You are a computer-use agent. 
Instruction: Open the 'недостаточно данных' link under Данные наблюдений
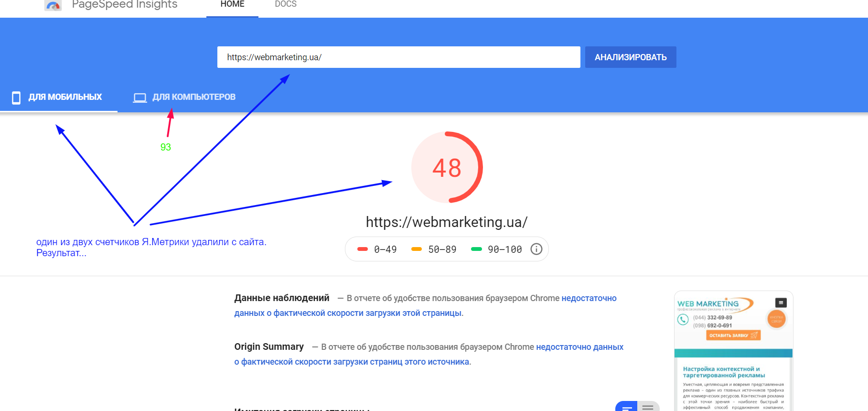[x=589, y=298]
